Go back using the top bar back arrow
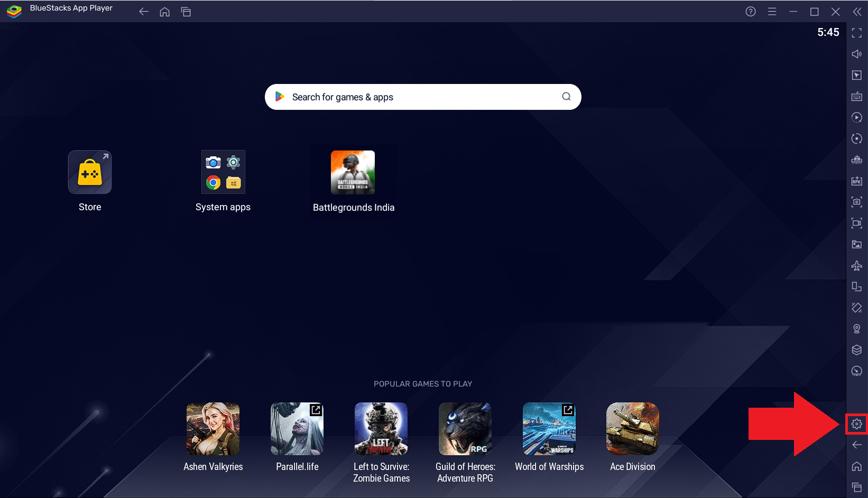This screenshot has height=498, width=868. [143, 12]
